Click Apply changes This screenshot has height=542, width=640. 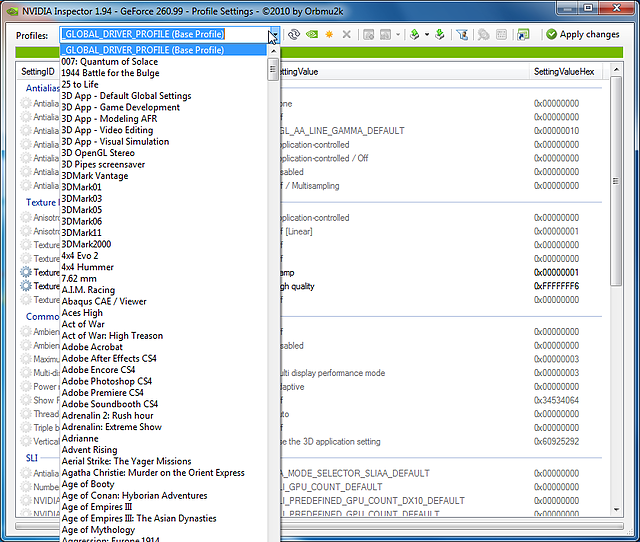[x=583, y=35]
